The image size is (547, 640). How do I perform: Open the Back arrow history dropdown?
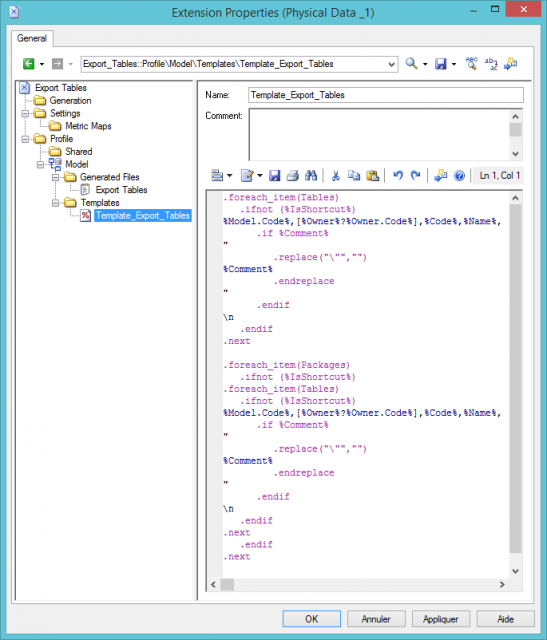pos(42,64)
